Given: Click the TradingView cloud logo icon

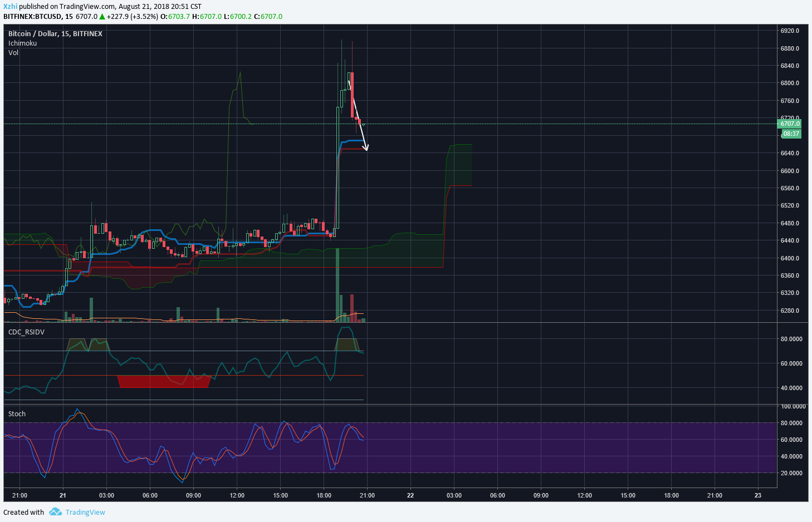Looking at the screenshot, I should pos(55,512).
